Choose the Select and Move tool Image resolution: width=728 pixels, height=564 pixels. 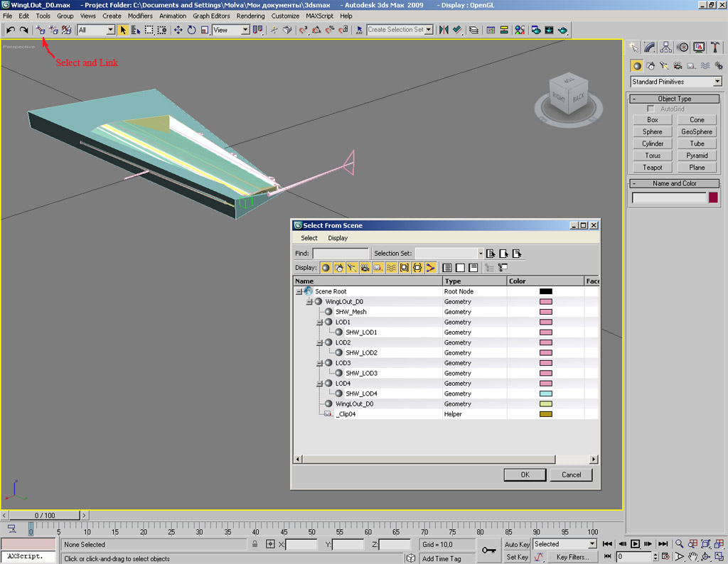[178, 30]
